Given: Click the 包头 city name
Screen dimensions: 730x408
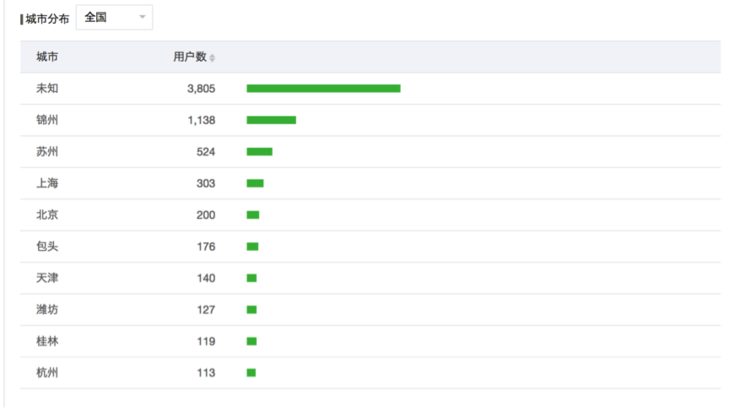Looking at the screenshot, I should [x=47, y=246].
